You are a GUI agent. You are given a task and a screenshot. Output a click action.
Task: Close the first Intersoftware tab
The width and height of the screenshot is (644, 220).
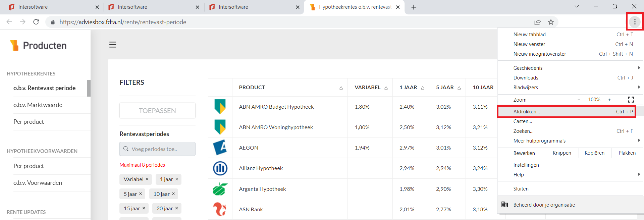[x=97, y=7]
